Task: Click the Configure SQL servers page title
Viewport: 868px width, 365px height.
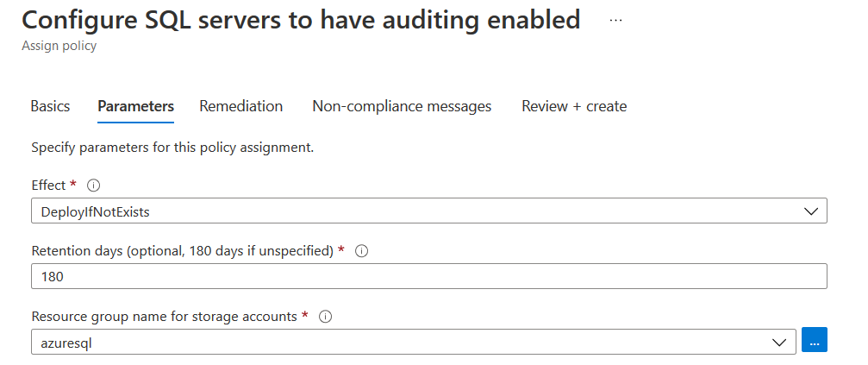Action: tap(301, 21)
